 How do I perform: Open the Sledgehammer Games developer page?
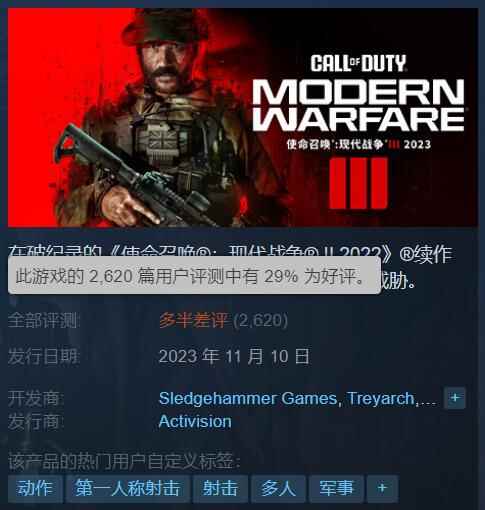248,398
